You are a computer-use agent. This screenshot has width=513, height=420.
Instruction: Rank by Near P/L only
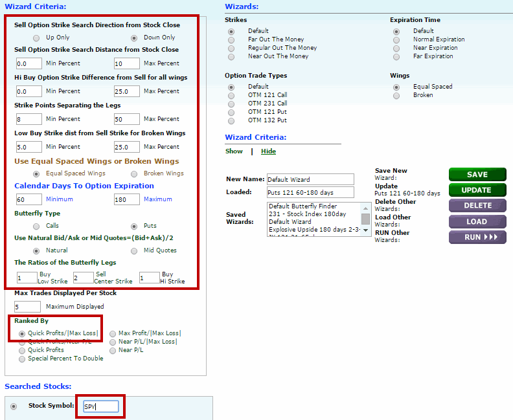[x=113, y=351]
